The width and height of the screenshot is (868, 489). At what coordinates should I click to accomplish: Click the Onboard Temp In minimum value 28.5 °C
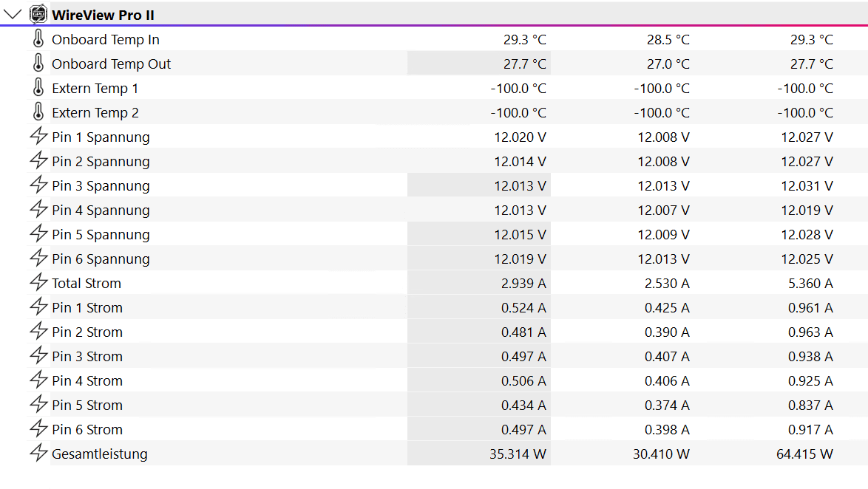pos(668,39)
